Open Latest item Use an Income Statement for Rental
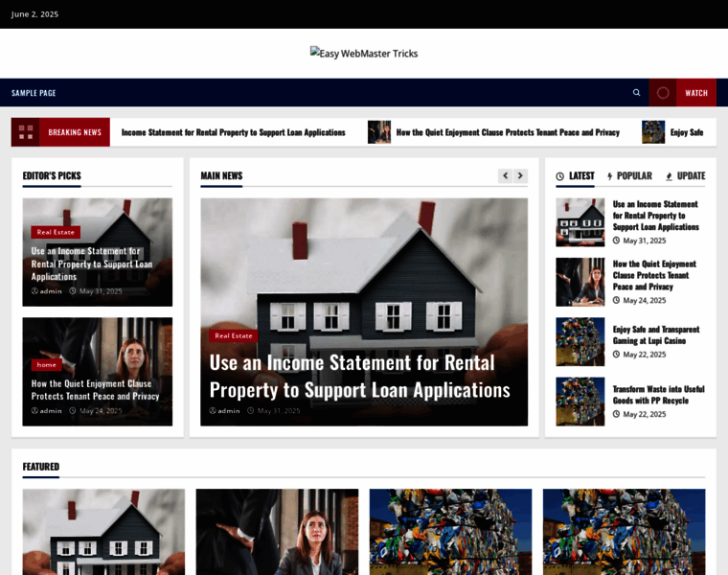This screenshot has height=575, width=728. [x=656, y=216]
